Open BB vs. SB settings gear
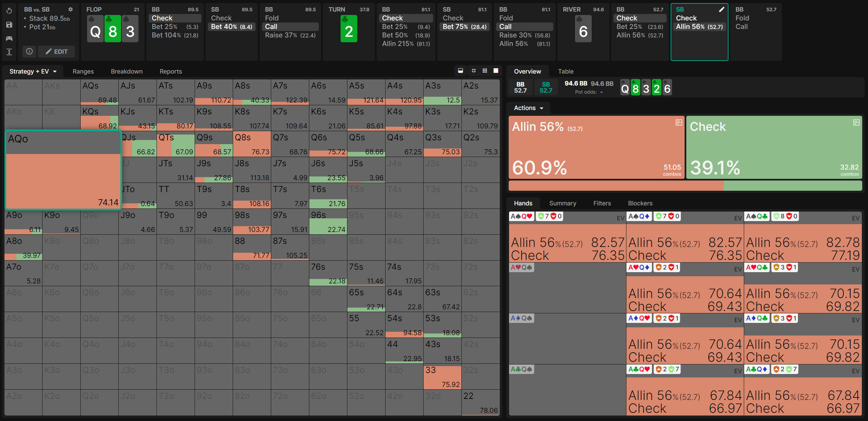868x421 pixels. (x=70, y=10)
